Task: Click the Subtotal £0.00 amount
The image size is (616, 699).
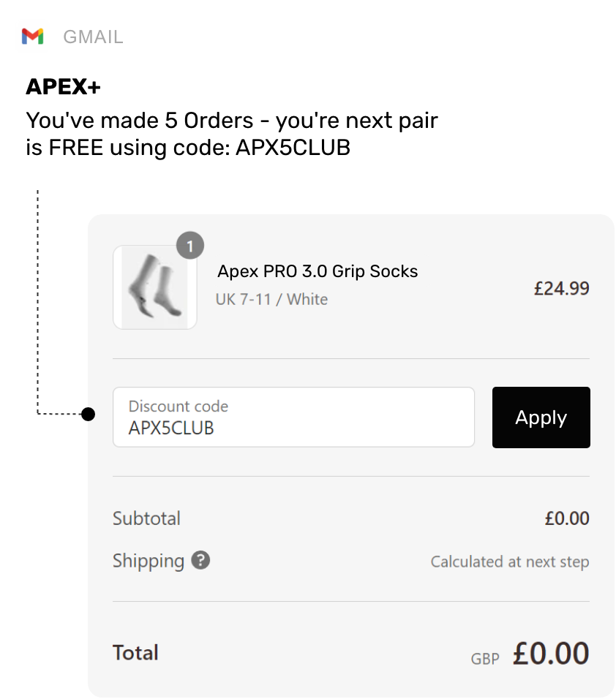Action: [566, 518]
